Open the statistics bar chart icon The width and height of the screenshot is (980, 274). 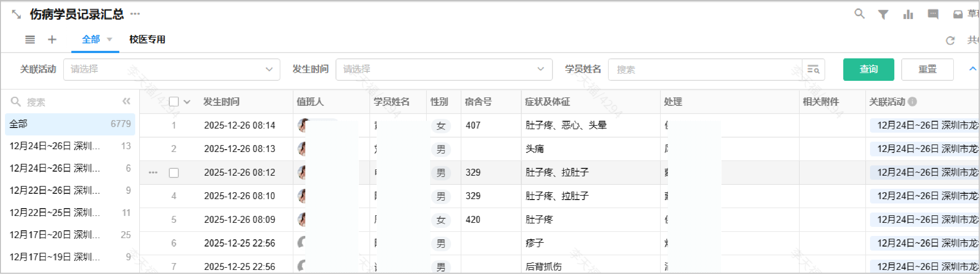coord(908,14)
